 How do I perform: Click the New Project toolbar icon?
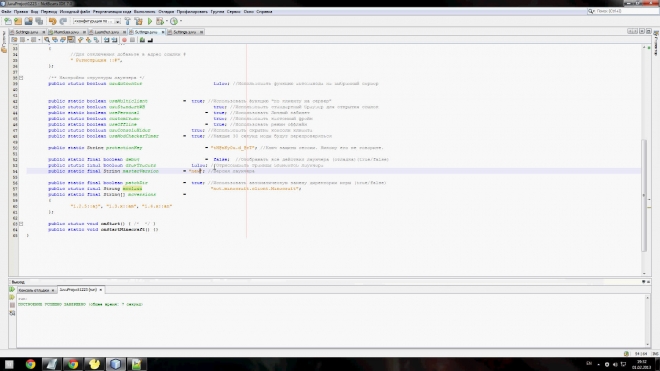point(18,21)
